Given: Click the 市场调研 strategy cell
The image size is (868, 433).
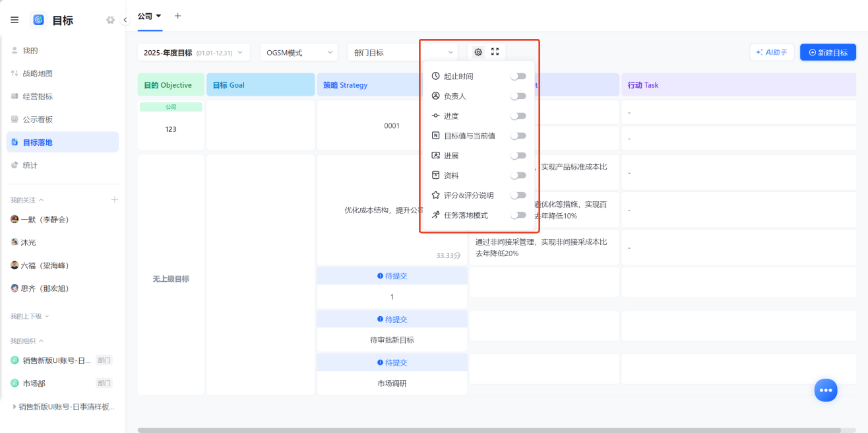Looking at the screenshot, I should pyautogui.click(x=392, y=383).
